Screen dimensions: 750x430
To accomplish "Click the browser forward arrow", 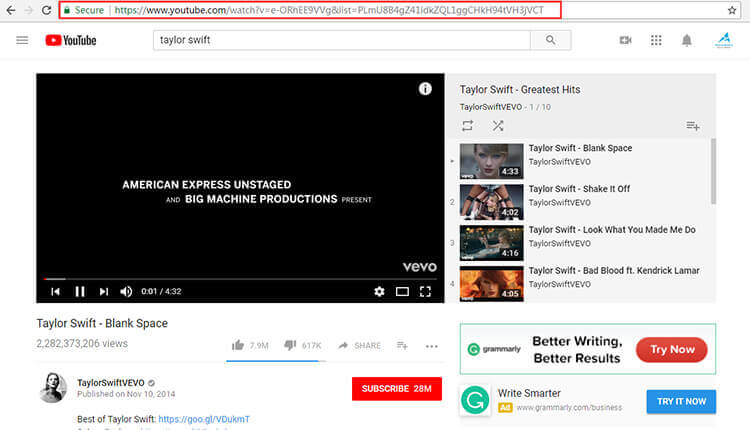I will [29, 10].
